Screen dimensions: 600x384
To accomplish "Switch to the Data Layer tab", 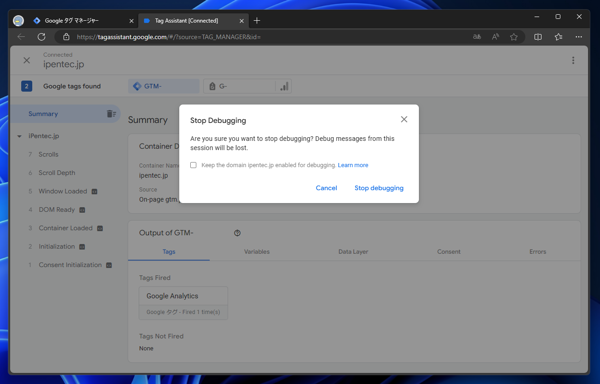I will coord(353,252).
